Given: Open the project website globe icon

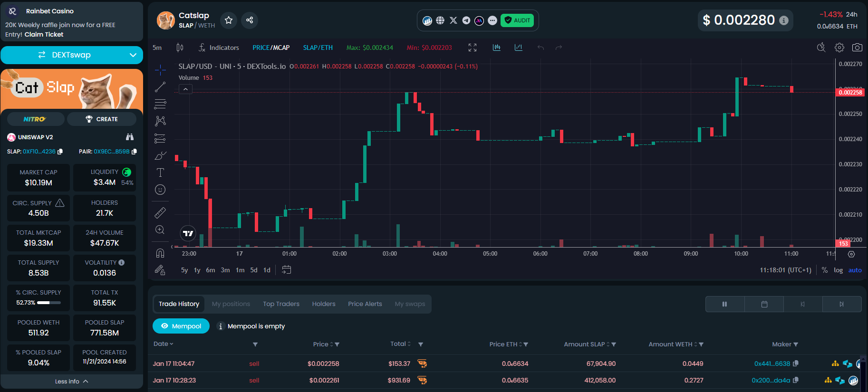Looking at the screenshot, I should [x=440, y=20].
